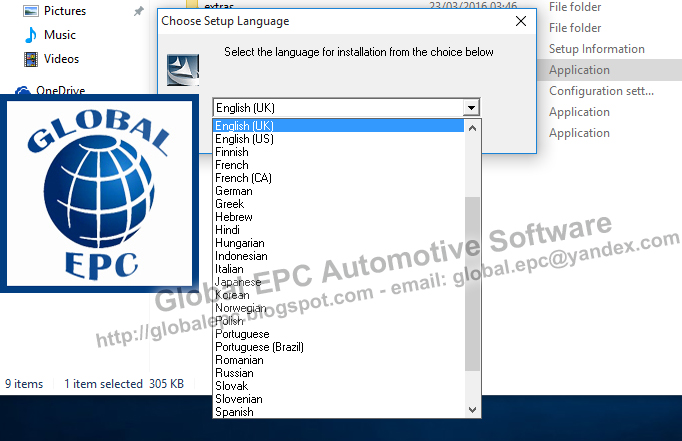
Task: Click the language list scrollbar thumb
Action: pyautogui.click(x=472, y=284)
